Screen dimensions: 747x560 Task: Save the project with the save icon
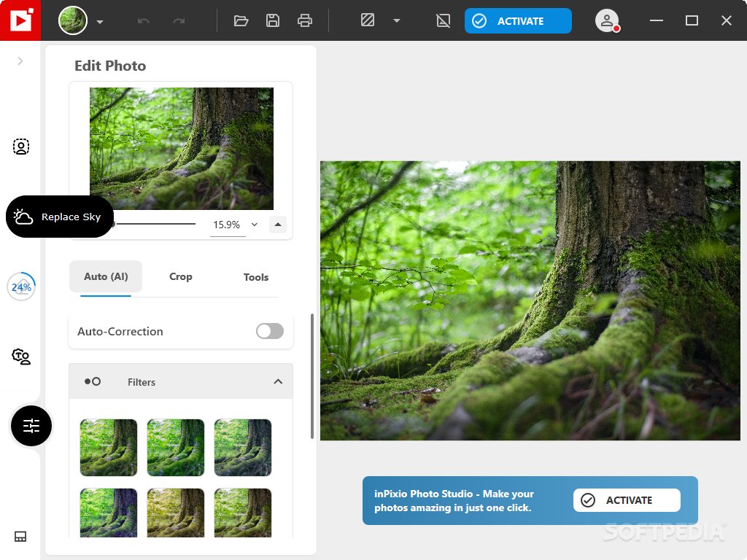coord(273,20)
